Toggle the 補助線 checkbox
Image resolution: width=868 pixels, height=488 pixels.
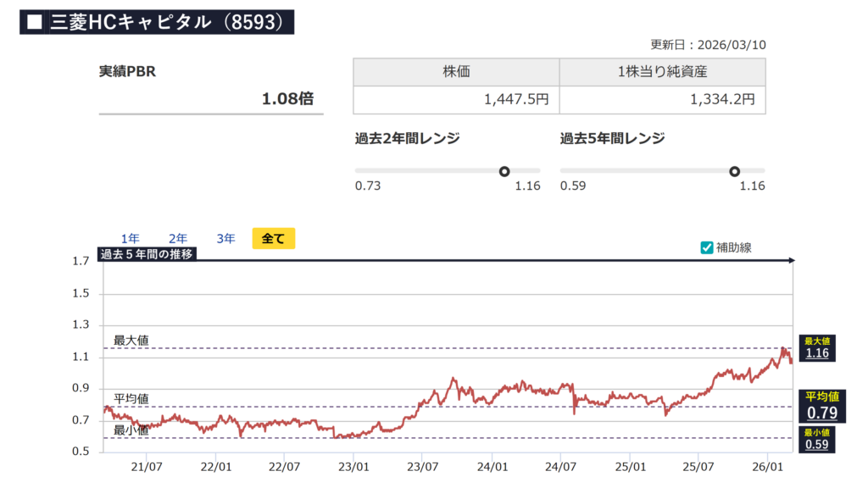point(707,247)
